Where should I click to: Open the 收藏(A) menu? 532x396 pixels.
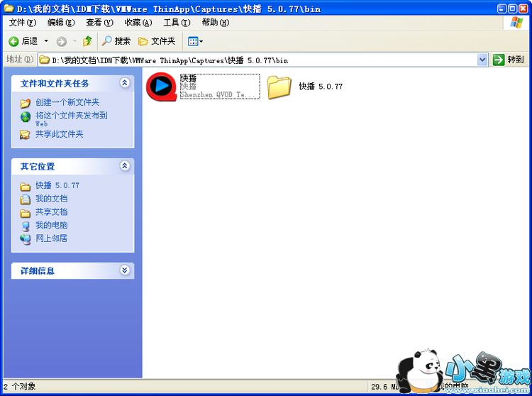(138, 23)
